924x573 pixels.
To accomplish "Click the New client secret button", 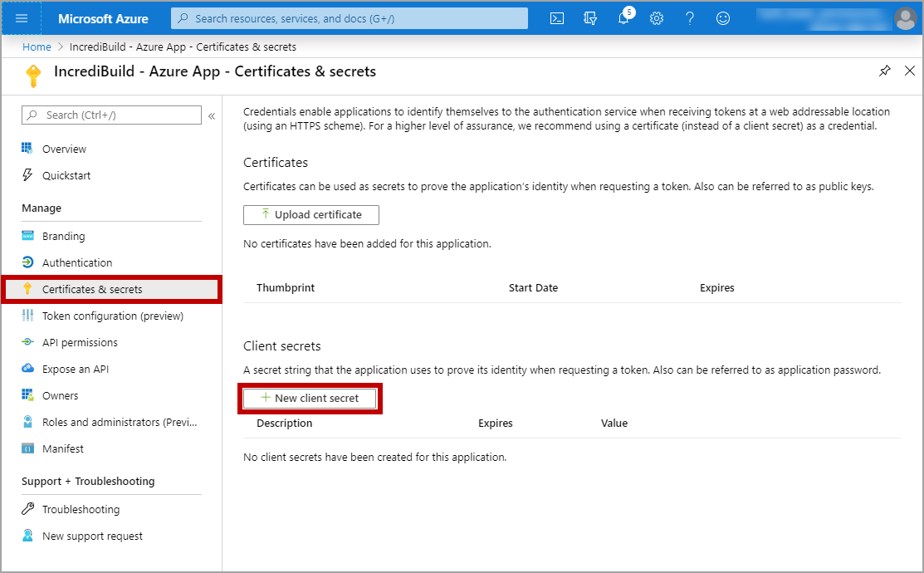I will point(310,398).
